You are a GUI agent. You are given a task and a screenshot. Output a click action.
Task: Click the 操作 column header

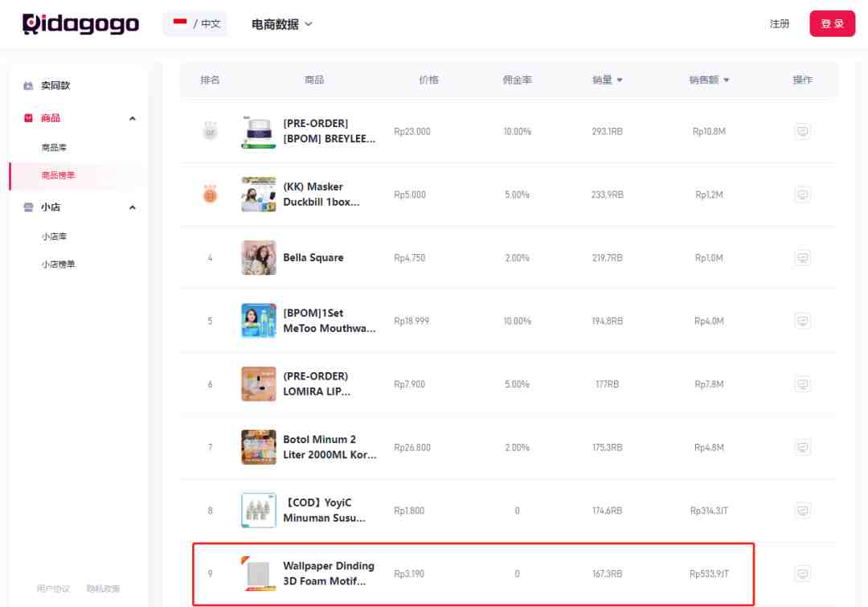(x=802, y=80)
